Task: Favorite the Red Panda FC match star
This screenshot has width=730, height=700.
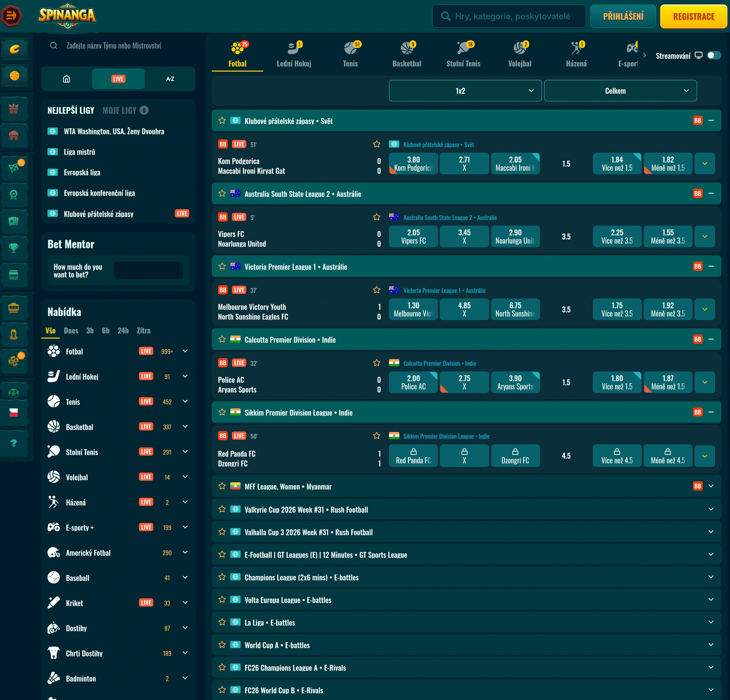Action: [x=376, y=436]
